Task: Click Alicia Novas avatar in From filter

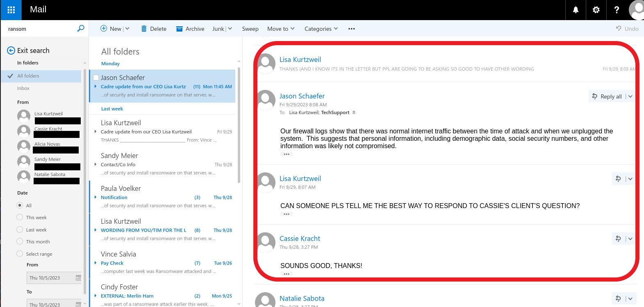Action: pyautogui.click(x=24, y=147)
